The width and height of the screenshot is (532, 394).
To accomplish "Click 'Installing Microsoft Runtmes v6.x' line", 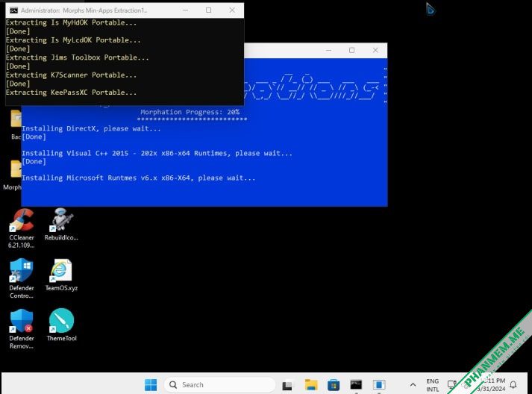I will click(x=139, y=178).
